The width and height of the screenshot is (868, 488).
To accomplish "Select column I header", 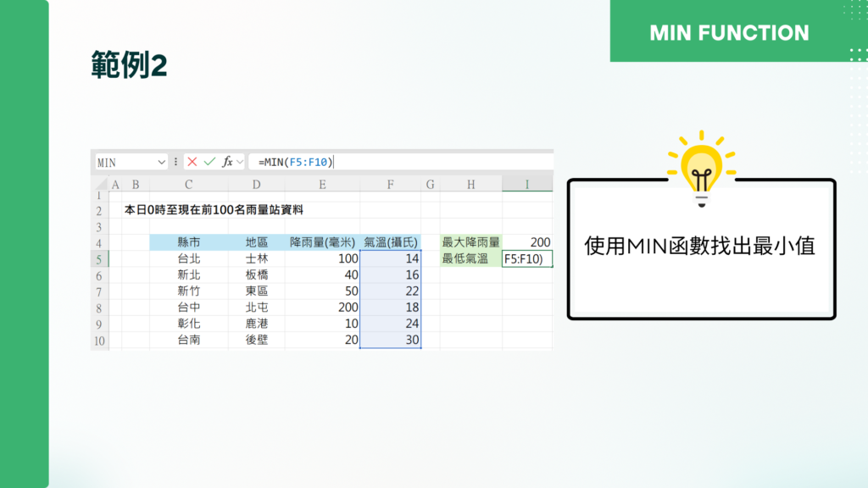I will coord(527,184).
